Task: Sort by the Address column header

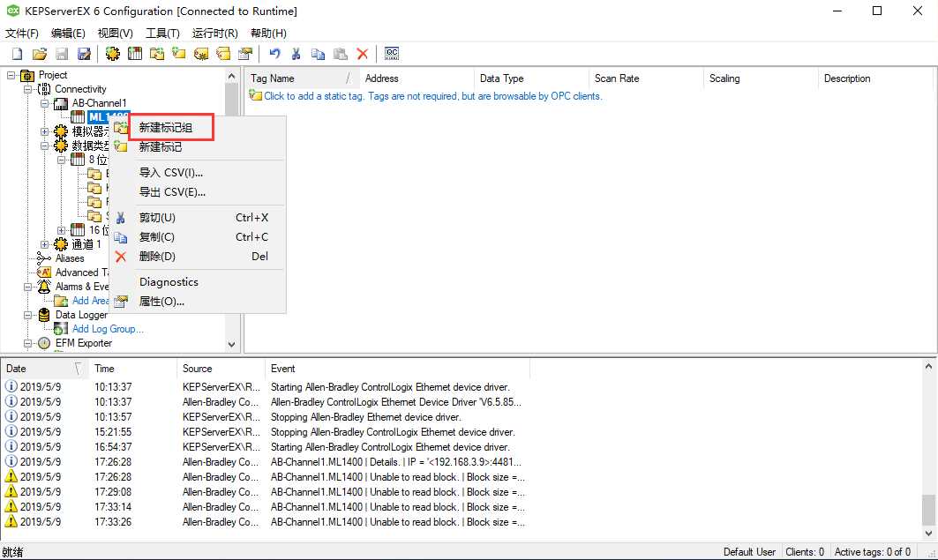Action: point(416,78)
